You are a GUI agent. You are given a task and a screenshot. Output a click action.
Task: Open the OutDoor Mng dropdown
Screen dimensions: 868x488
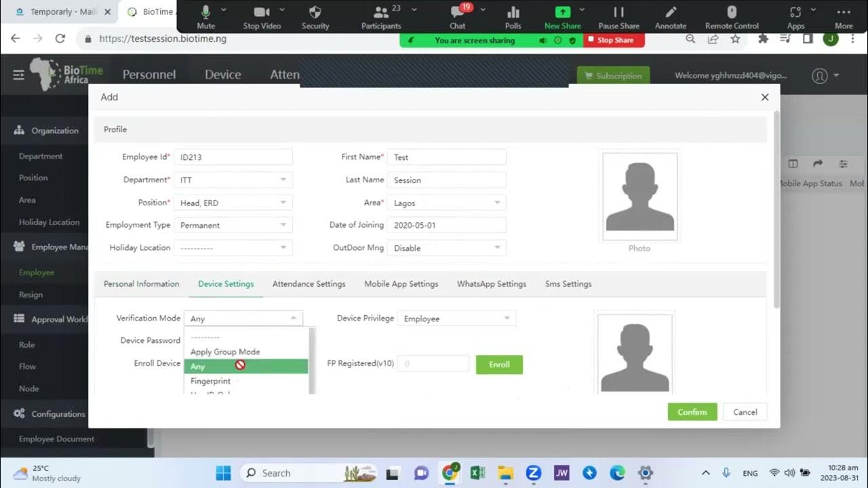[447, 248]
